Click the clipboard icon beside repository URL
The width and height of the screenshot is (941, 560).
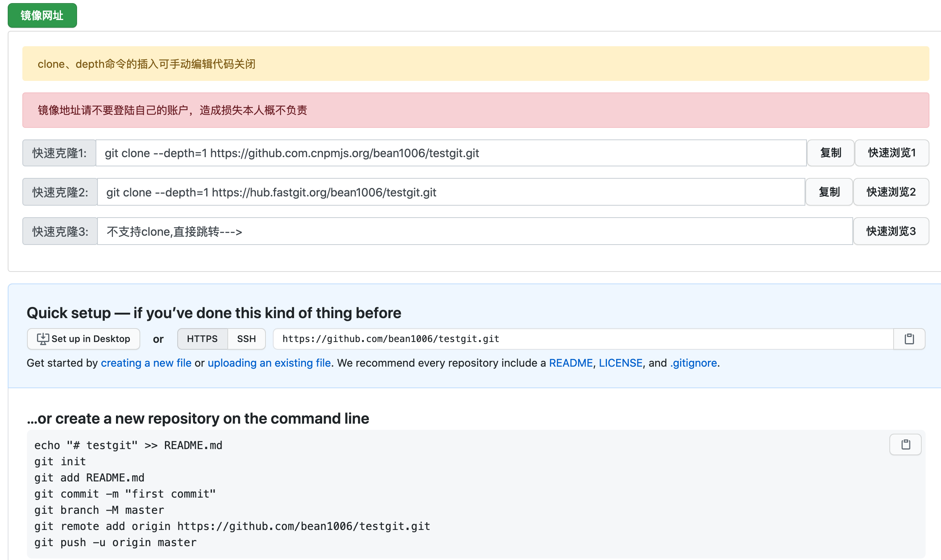coord(909,339)
